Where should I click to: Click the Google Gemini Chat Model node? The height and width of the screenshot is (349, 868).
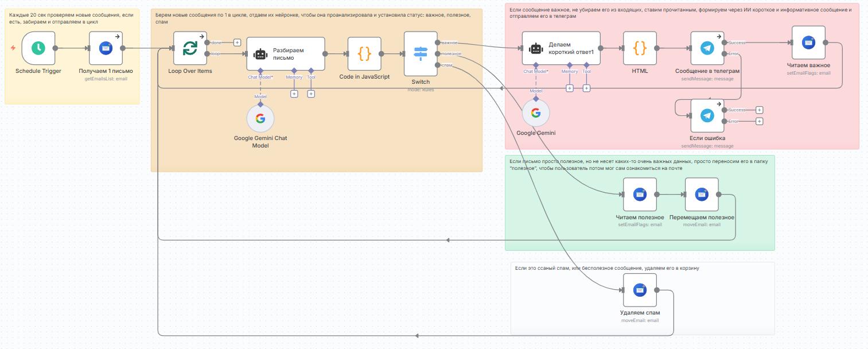tap(260, 119)
